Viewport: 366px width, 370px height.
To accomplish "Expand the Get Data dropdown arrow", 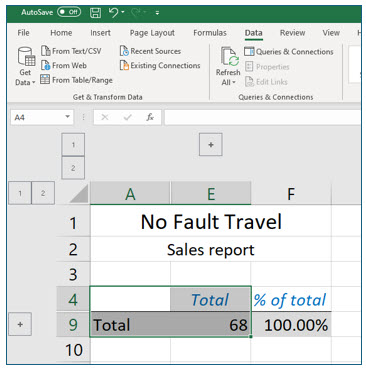I will click(33, 82).
